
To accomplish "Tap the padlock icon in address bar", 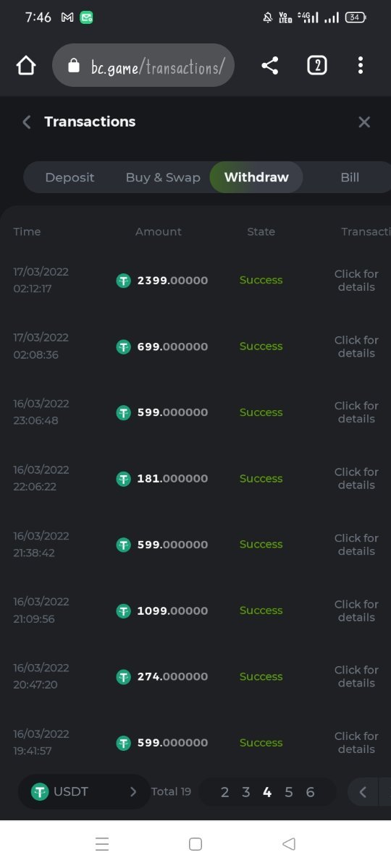I will pos(73,67).
